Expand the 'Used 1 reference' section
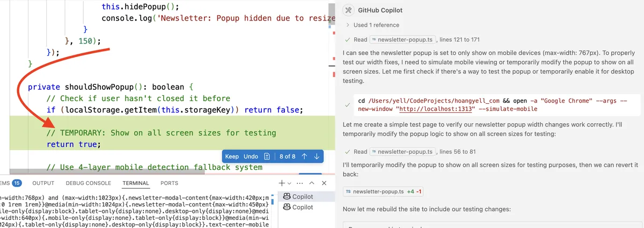The width and height of the screenshot is (644, 228). (372, 25)
